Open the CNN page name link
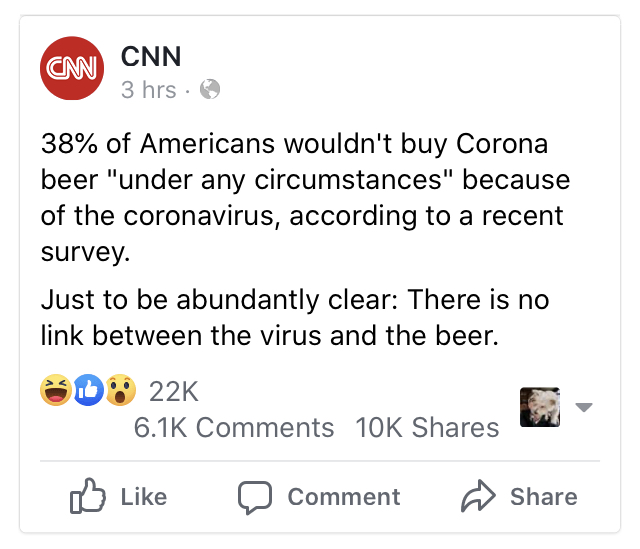The image size is (640, 549). pos(150,56)
